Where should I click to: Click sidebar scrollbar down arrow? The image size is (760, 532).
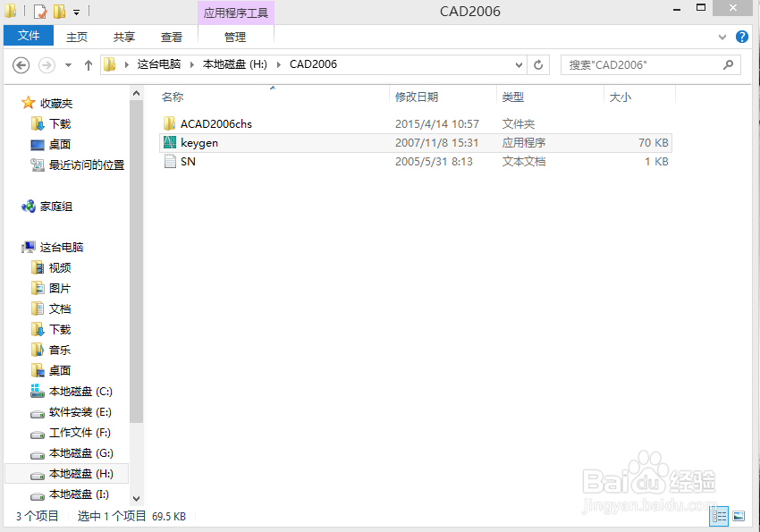[136, 499]
